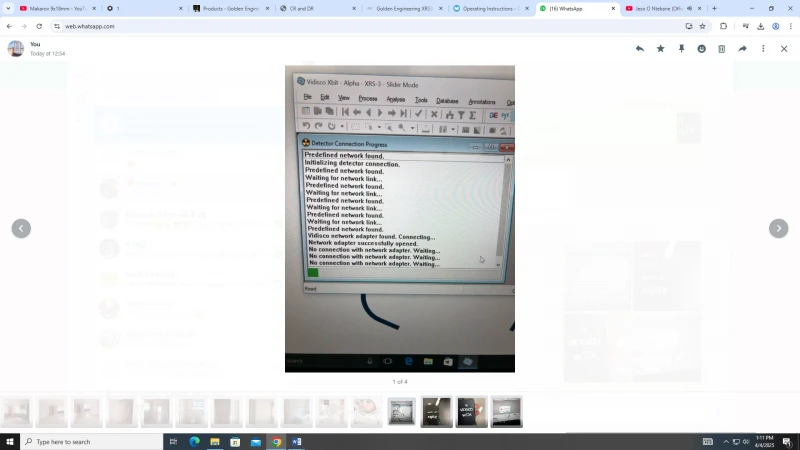The width and height of the screenshot is (800, 450).
Task: Switch to the CR and DR tab
Action: click(316, 8)
